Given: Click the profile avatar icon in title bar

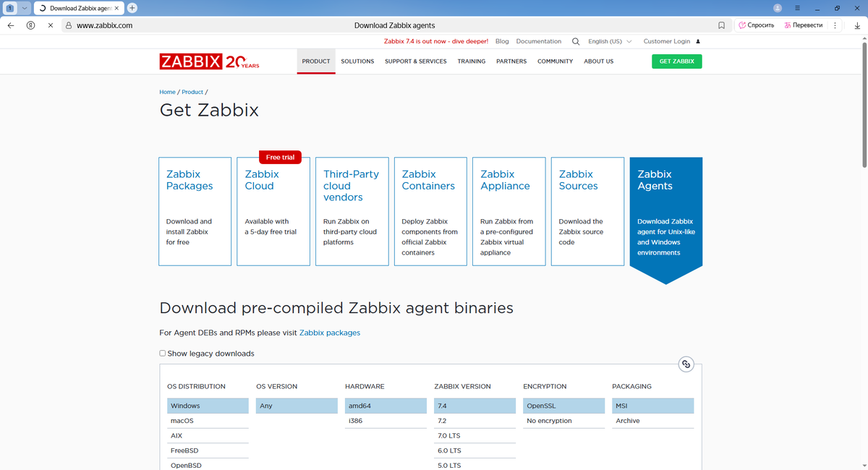Looking at the screenshot, I should 778,8.
